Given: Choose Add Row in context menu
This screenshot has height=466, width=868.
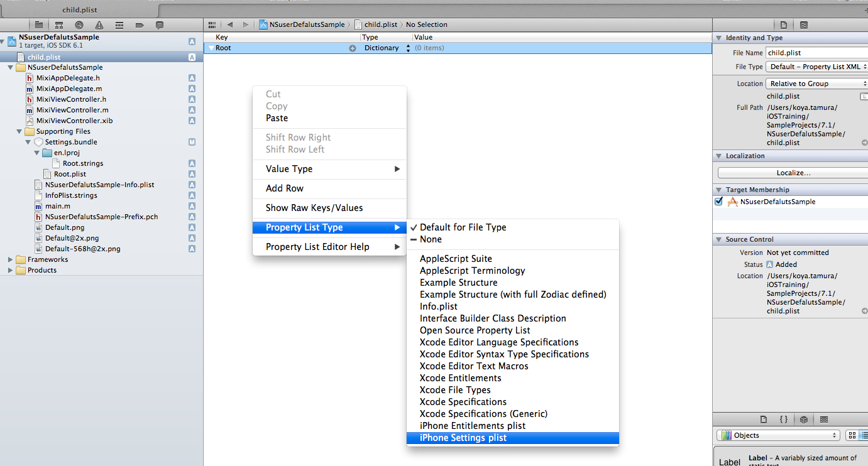Looking at the screenshot, I should coord(329,188).
